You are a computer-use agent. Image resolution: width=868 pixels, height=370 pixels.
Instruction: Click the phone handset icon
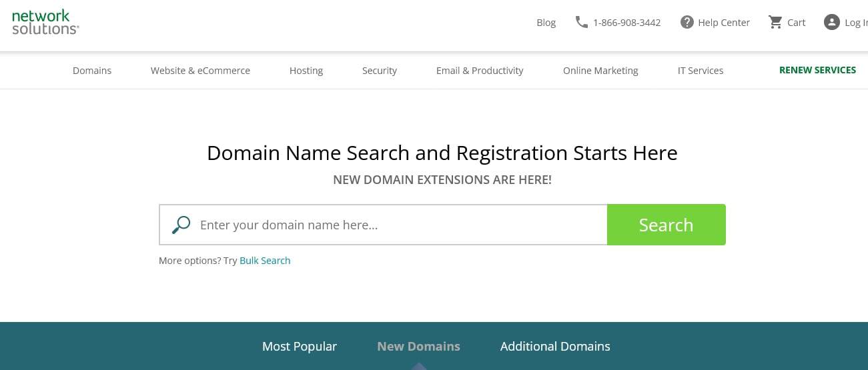[x=581, y=22]
